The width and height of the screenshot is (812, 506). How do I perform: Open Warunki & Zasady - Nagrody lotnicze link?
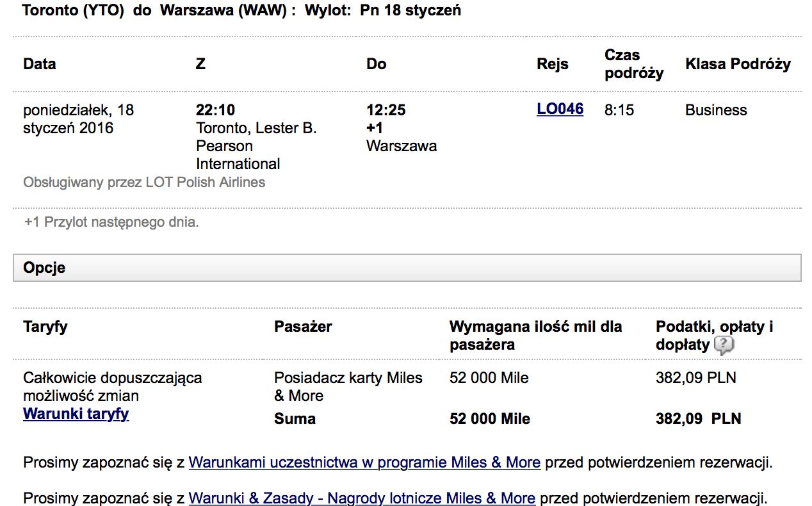point(362,498)
